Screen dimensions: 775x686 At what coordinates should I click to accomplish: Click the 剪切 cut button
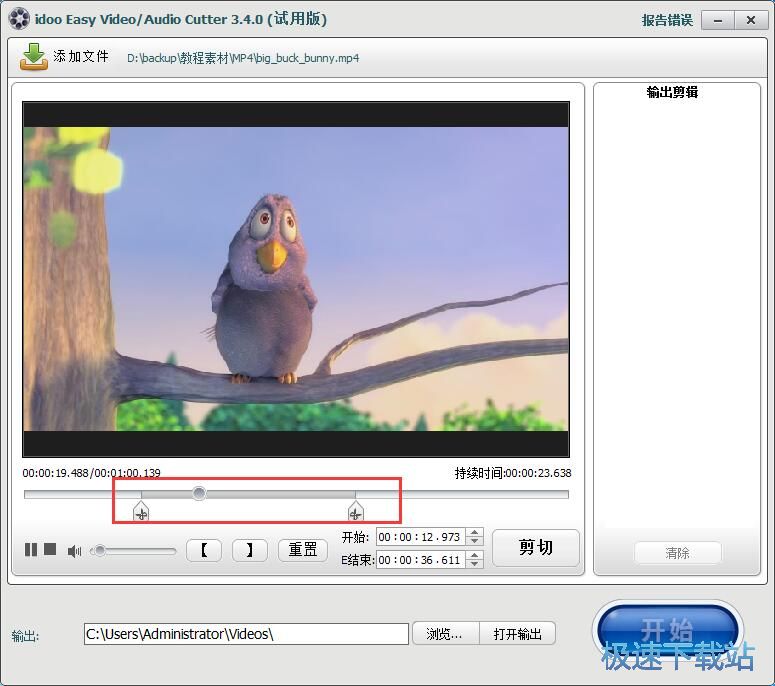tap(536, 548)
